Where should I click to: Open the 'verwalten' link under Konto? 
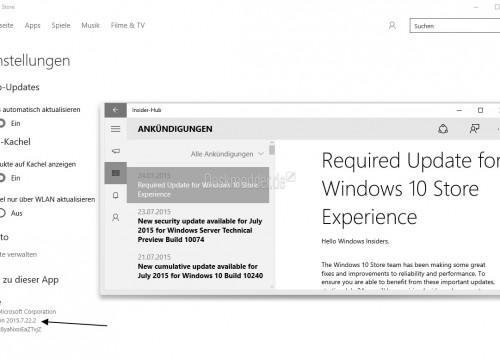[18, 254]
